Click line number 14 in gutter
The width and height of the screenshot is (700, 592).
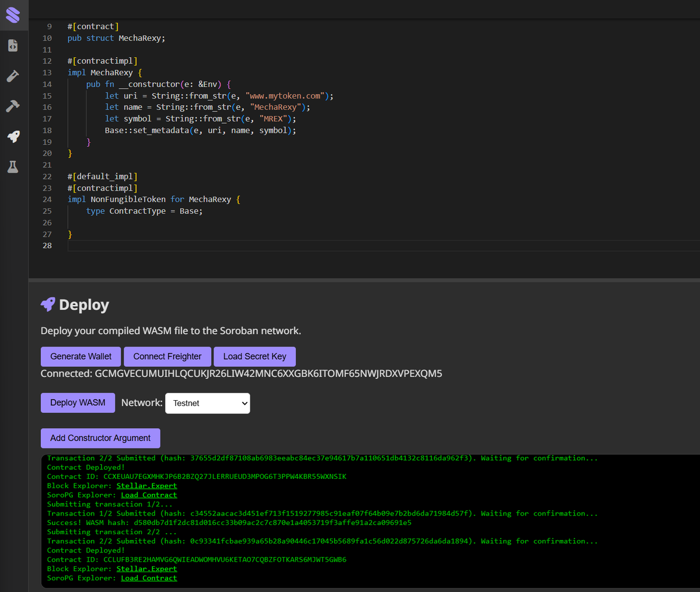47,84
